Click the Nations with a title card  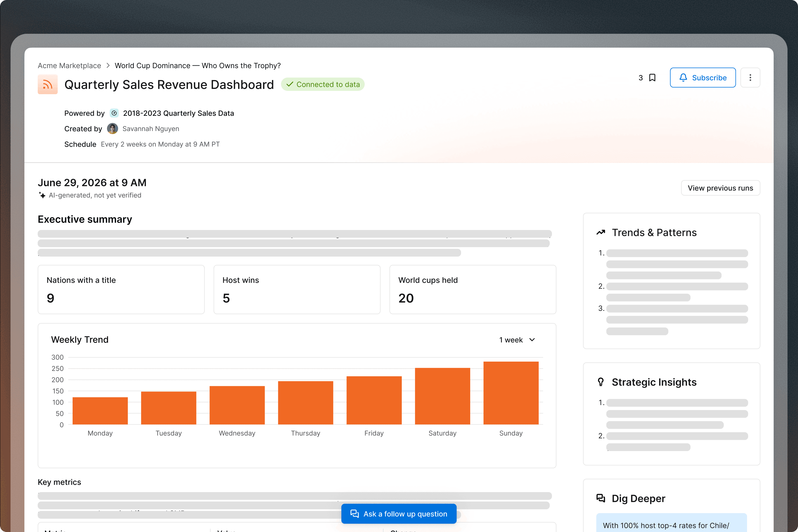[x=121, y=289]
